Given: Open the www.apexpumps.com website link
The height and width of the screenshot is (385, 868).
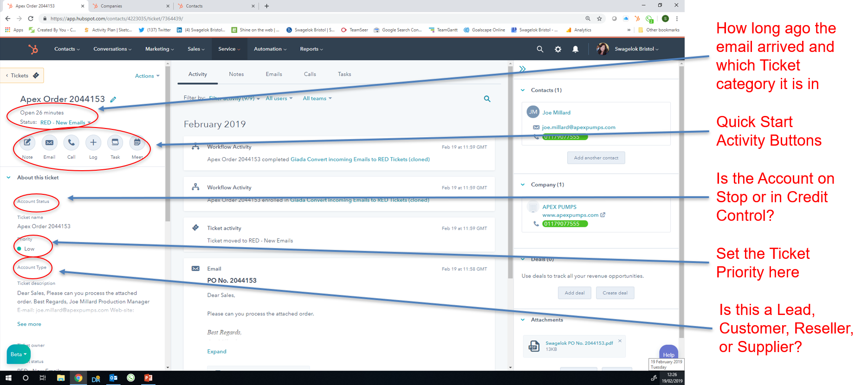Looking at the screenshot, I should tap(570, 215).
